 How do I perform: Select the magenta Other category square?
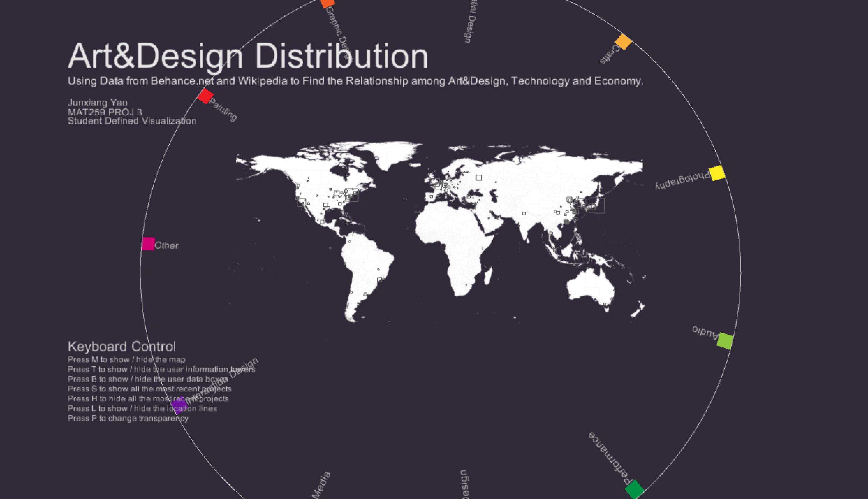click(148, 244)
